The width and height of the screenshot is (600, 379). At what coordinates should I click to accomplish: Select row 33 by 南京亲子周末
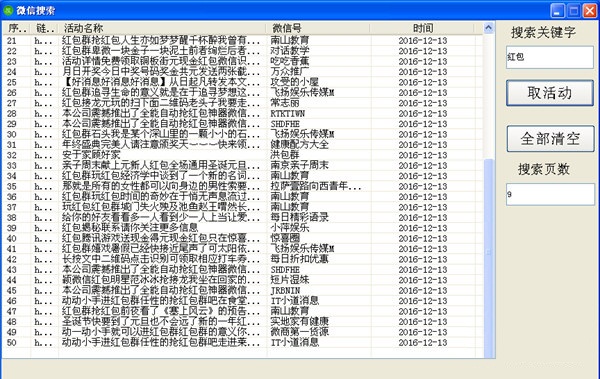click(243, 165)
